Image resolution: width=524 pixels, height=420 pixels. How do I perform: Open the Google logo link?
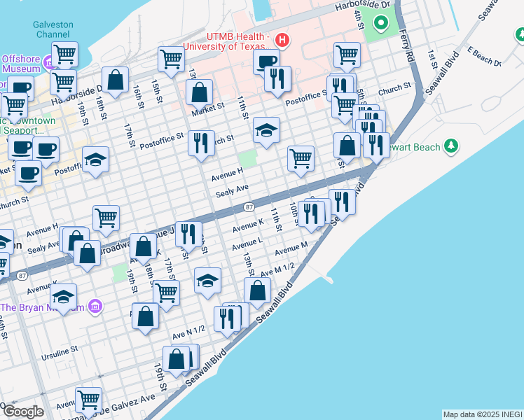click(23, 412)
